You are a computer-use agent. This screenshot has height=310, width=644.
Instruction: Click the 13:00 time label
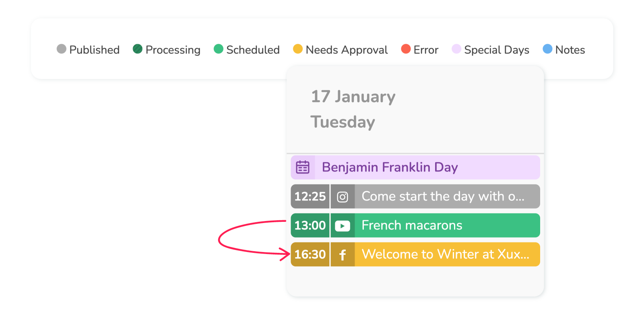(310, 225)
